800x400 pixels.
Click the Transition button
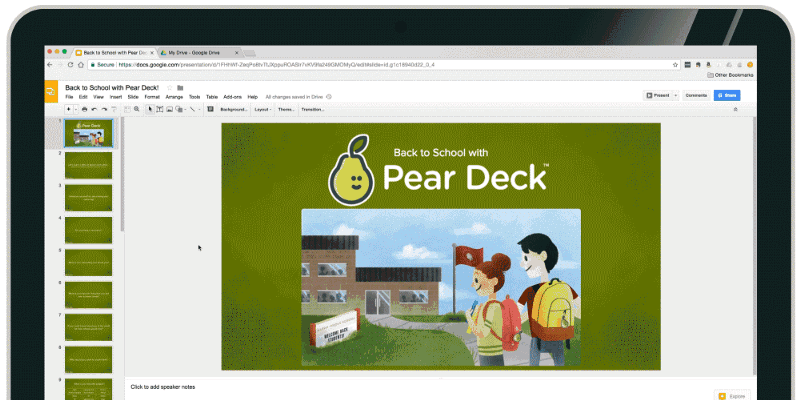tap(313, 109)
